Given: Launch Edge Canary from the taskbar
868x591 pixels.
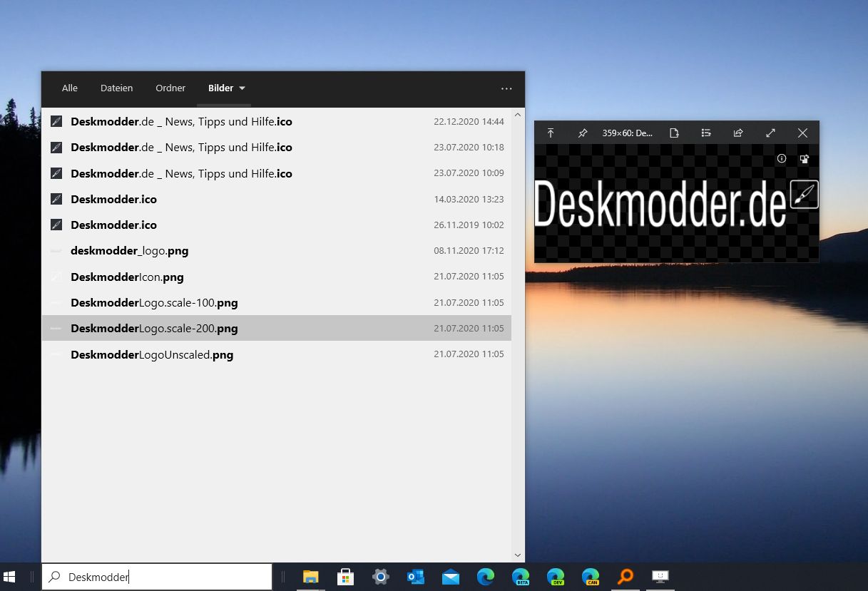Looking at the screenshot, I should [x=591, y=577].
